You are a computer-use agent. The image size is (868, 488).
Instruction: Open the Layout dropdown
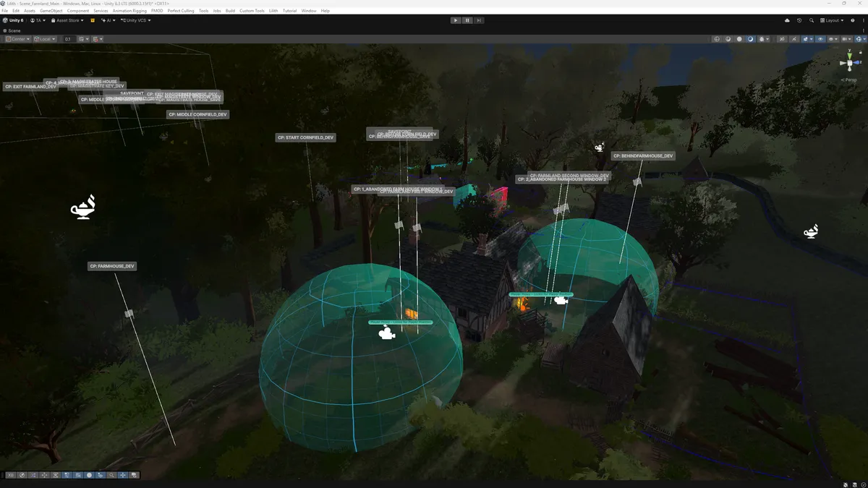pyautogui.click(x=832, y=20)
